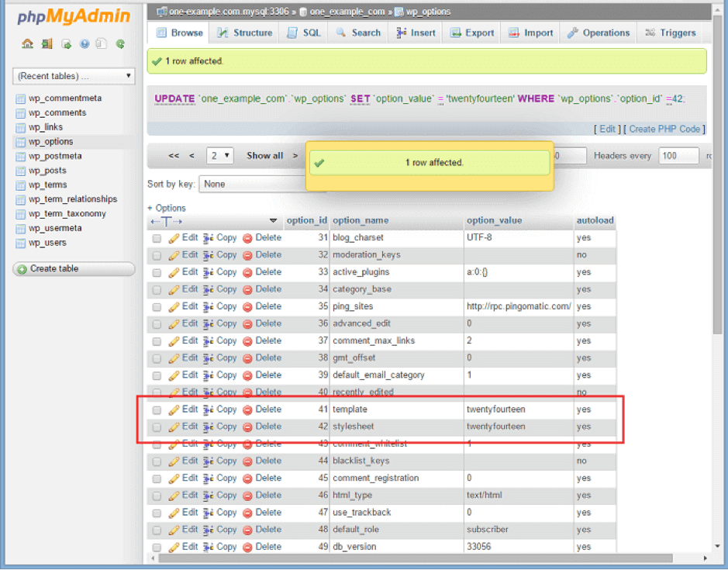
Task: Open the Import tab
Action: pos(531,33)
